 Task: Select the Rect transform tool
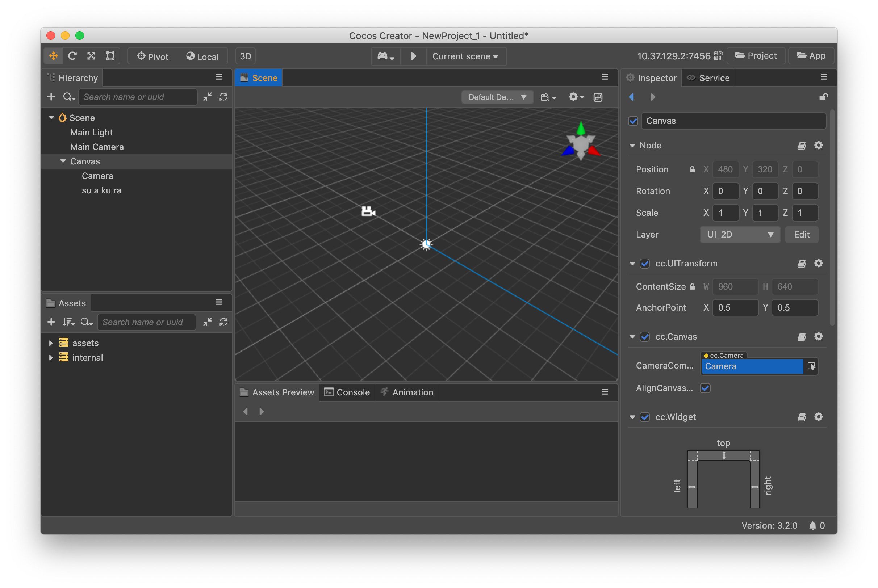pyautogui.click(x=110, y=56)
